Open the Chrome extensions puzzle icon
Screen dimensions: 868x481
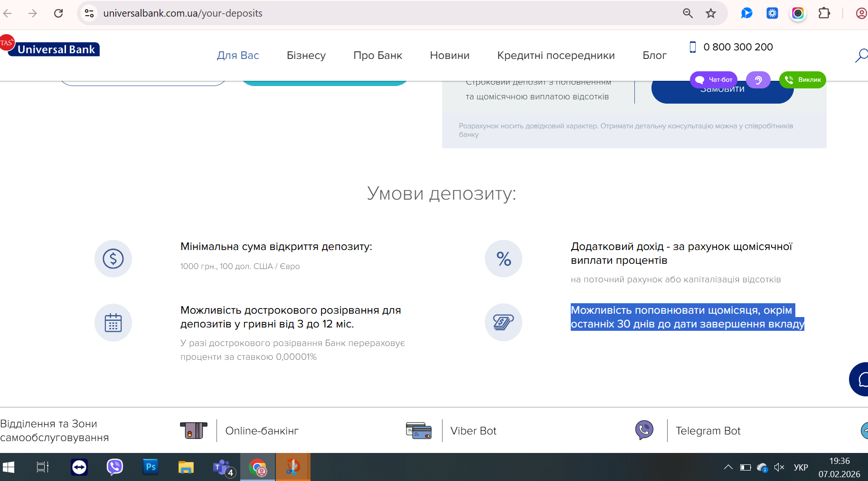pos(824,13)
